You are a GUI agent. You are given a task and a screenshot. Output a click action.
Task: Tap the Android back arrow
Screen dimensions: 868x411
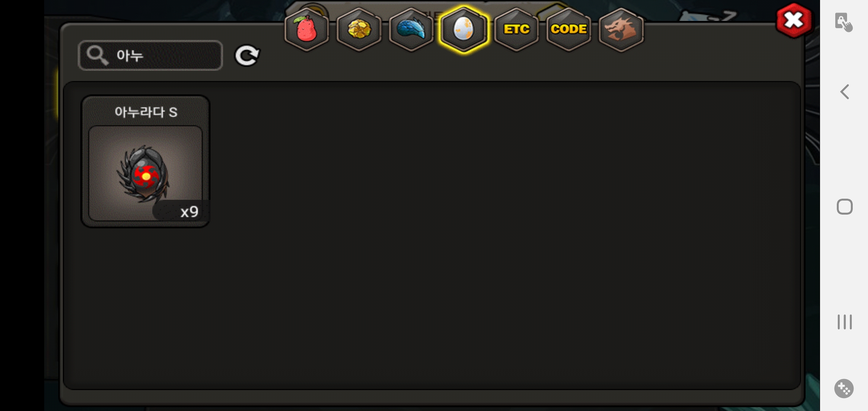844,92
